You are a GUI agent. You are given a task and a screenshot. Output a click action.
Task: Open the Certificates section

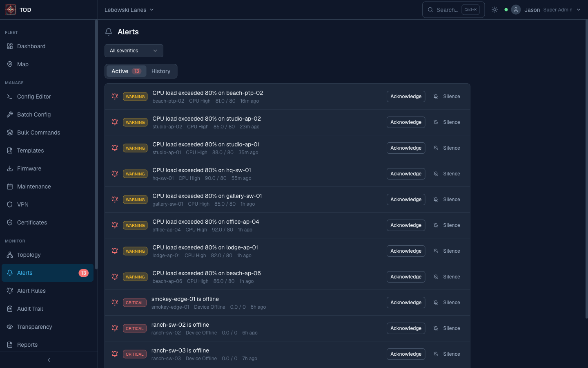32,222
